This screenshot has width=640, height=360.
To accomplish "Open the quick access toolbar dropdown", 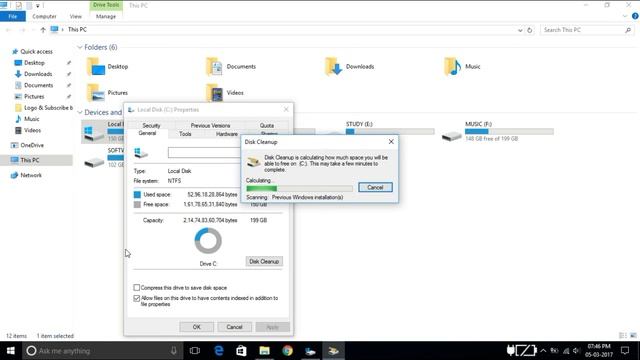I will pyautogui.click(x=38, y=6).
